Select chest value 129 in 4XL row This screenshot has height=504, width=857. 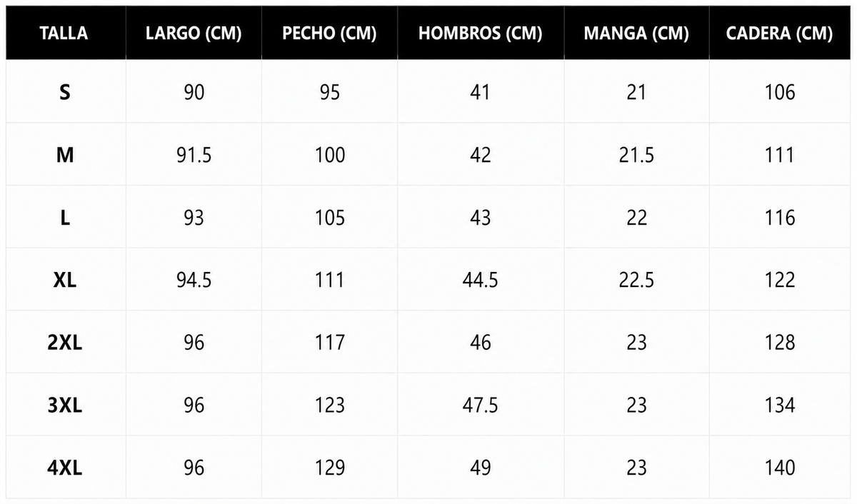[x=330, y=468]
